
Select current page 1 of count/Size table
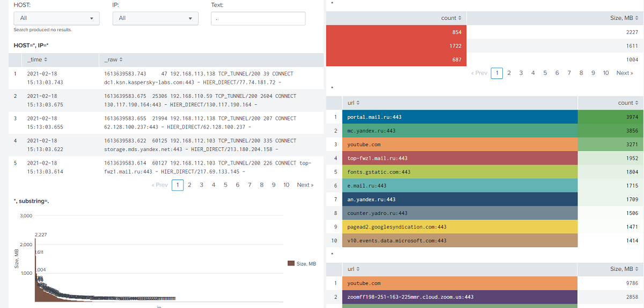click(497, 73)
